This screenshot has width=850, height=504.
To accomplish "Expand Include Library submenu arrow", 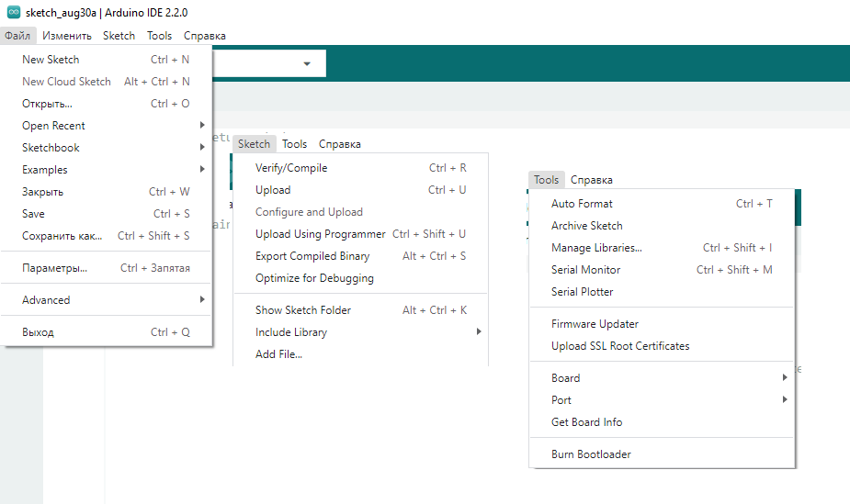I will coord(479,331).
